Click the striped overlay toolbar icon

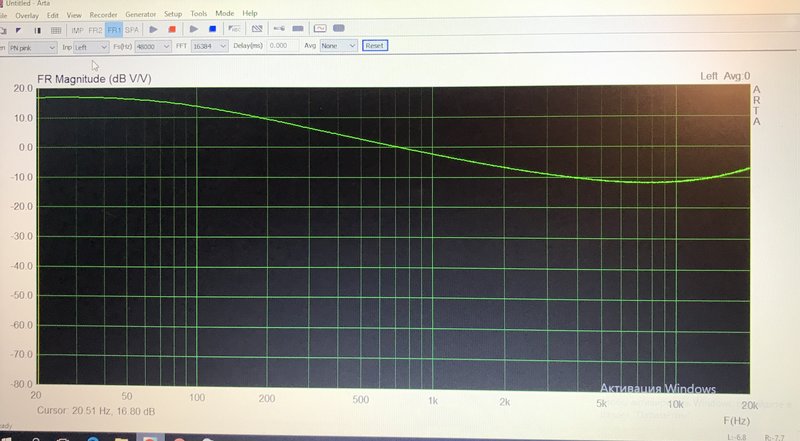click(257, 29)
